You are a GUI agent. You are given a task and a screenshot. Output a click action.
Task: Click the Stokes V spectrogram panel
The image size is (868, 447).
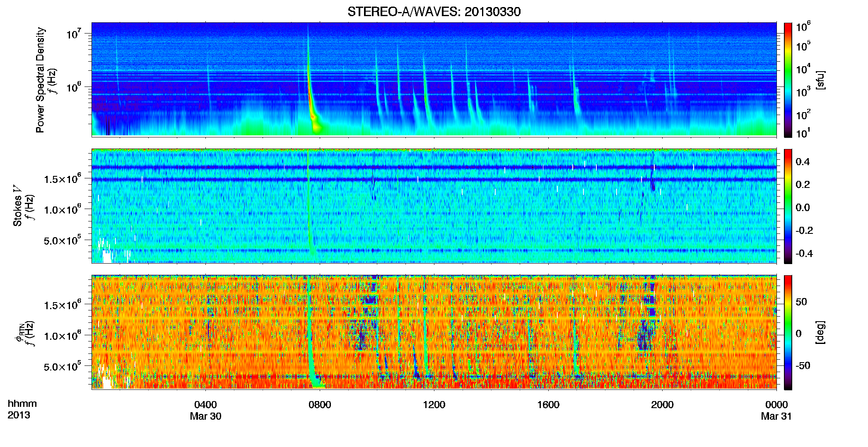coord(434,206)
